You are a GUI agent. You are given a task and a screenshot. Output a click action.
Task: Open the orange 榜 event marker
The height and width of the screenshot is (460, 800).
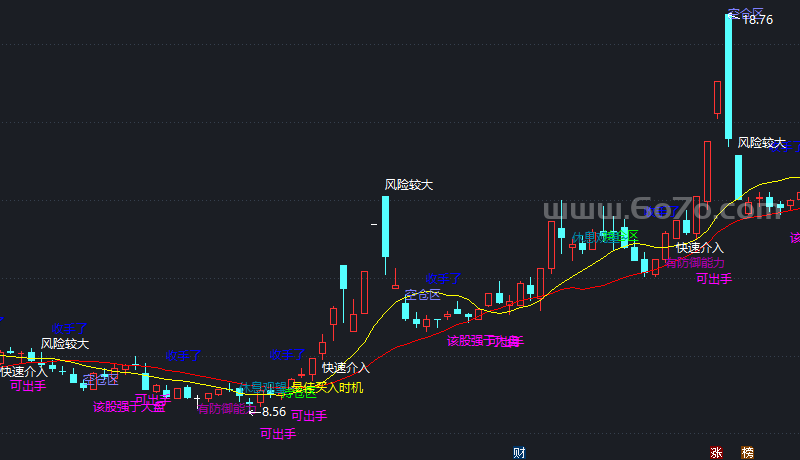[x=747, y=453]
